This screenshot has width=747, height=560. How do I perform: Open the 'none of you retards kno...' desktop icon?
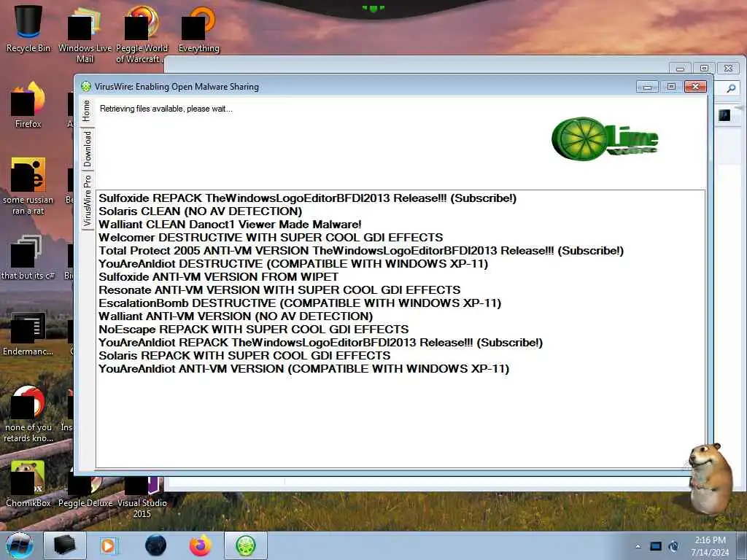(x=28, y=413)
